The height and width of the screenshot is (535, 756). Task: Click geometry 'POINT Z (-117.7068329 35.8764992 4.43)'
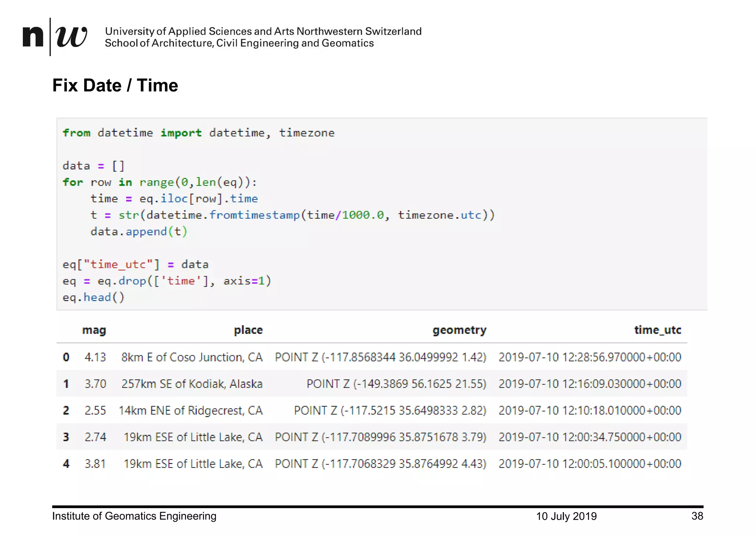pos(381,464)
